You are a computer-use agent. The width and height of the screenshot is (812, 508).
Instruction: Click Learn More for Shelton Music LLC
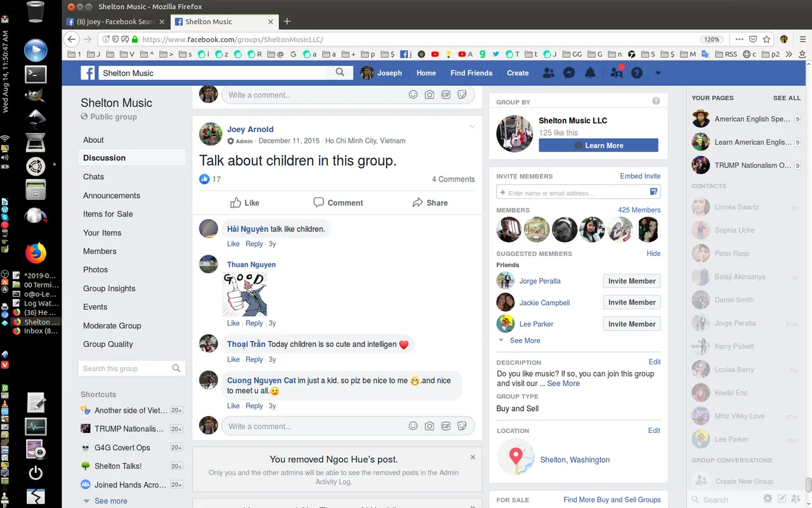click(x=598, y=145)
